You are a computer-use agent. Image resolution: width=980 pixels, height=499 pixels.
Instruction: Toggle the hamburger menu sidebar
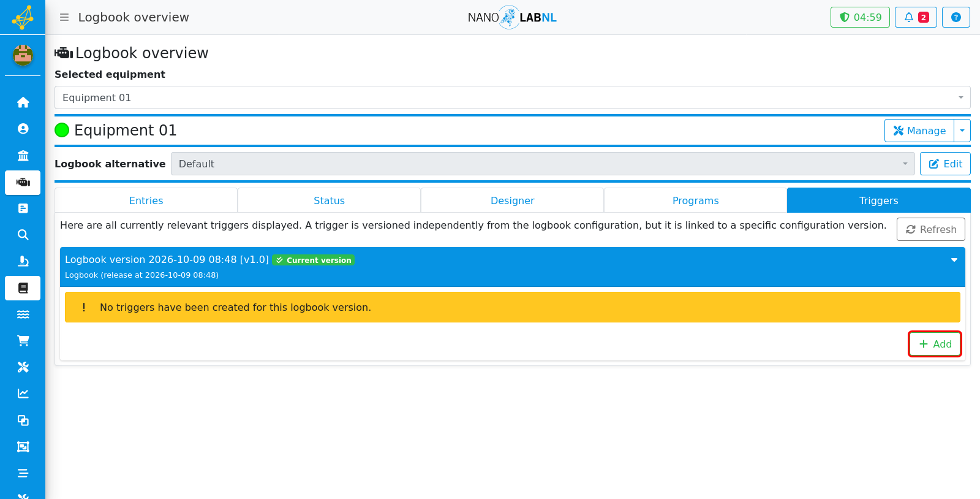(x=64, y=17)
